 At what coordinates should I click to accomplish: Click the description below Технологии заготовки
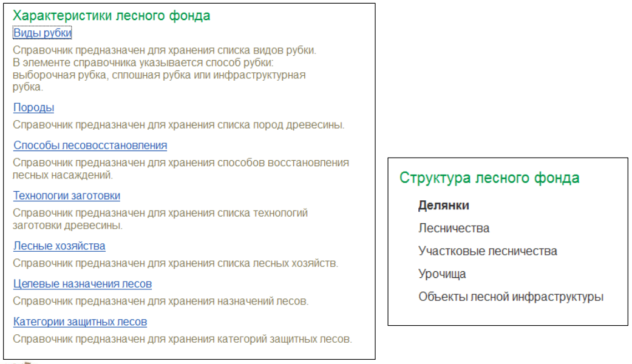click(160, 219)
